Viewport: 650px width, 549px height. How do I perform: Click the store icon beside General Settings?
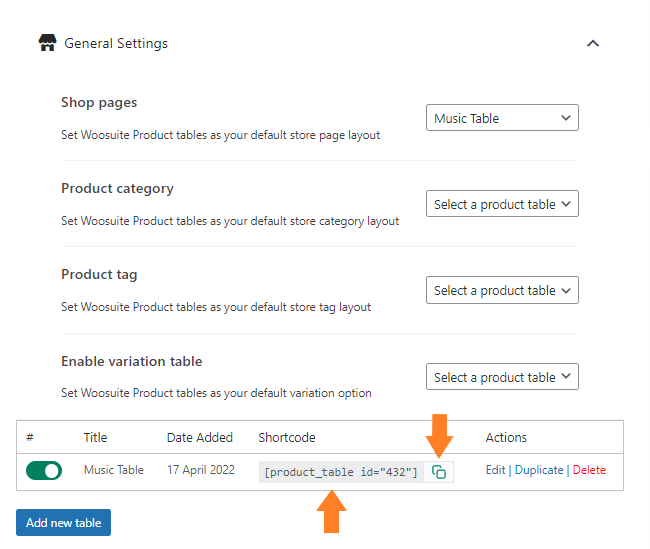click(47, 43)
